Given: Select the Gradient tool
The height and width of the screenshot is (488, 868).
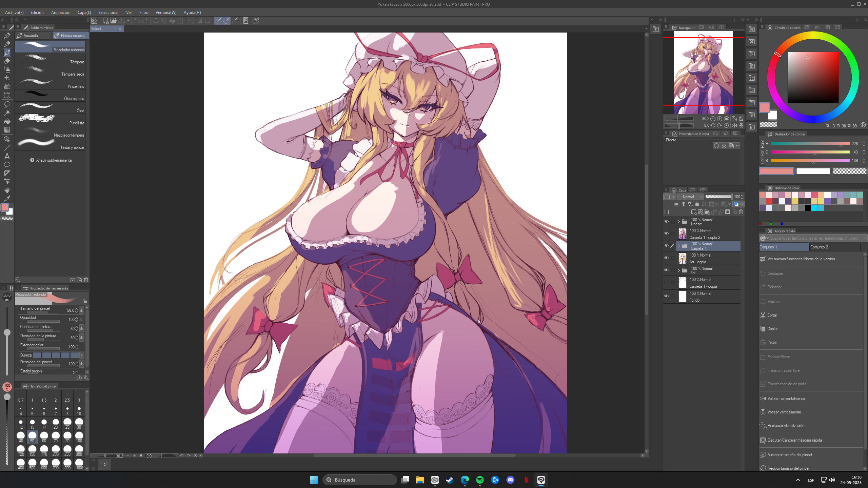Looking at the screenshot, I should click(7, 130).
